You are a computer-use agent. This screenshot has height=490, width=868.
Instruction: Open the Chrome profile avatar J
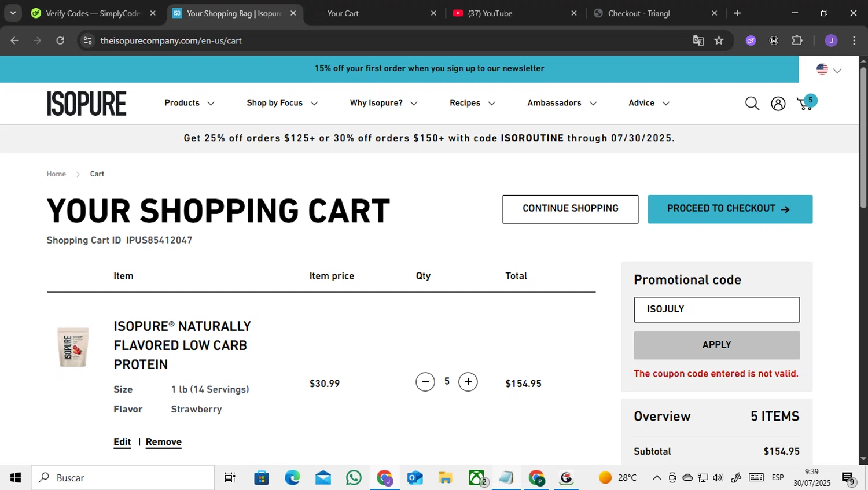coord(832,40)
